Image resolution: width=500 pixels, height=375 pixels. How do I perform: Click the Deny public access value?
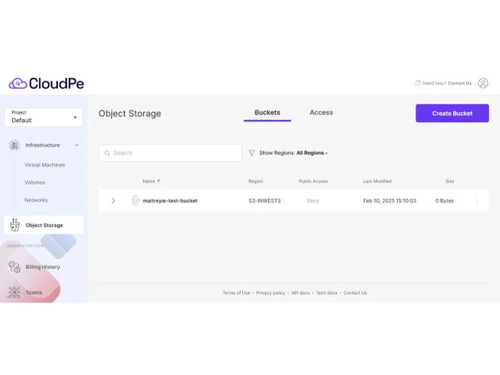[x=313, y=201]
